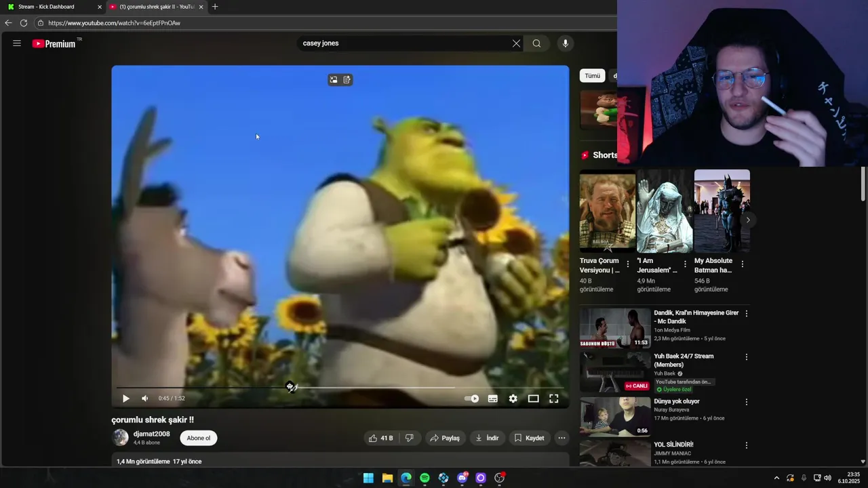The image size is (868, 488).
Task: Open the Windows Start menu
Action: coord(368,478)
